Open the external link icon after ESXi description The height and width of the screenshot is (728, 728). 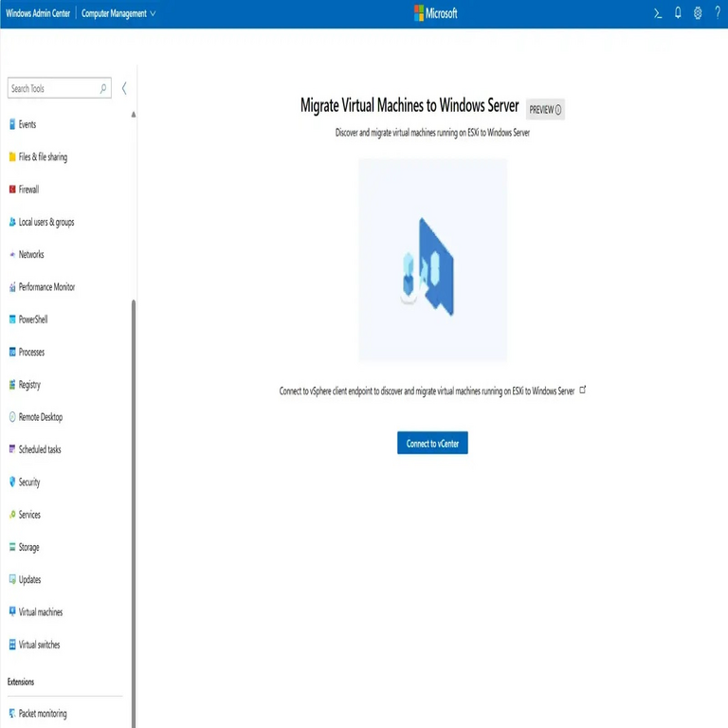point(583,390)
